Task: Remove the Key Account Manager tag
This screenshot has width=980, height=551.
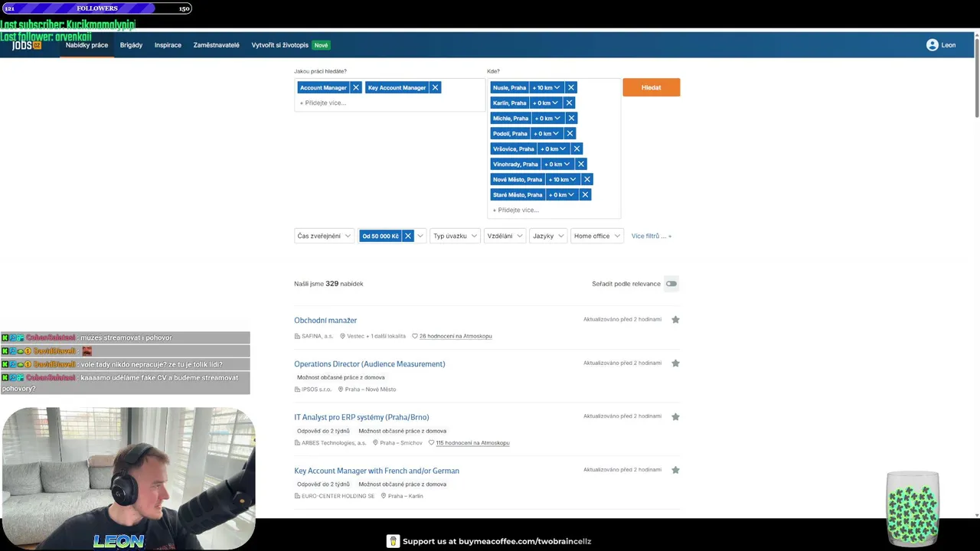Action: (435, 88)
